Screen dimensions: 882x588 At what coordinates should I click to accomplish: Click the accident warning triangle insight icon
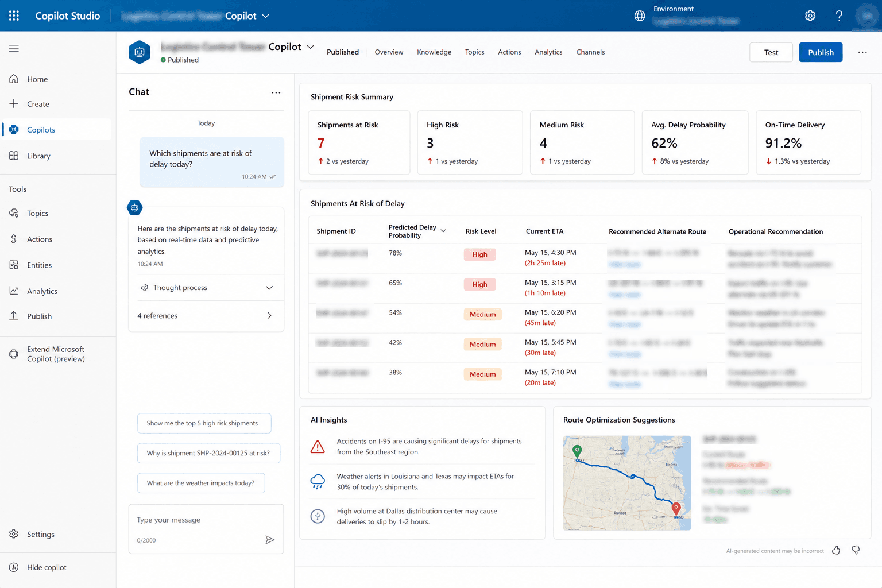318,446
